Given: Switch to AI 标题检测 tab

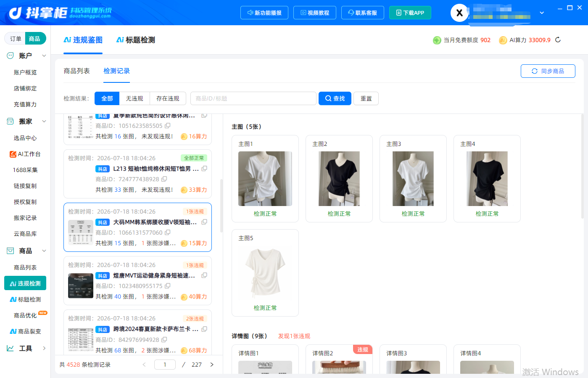Looking at the screenshot, I should [x=136, y=40].
